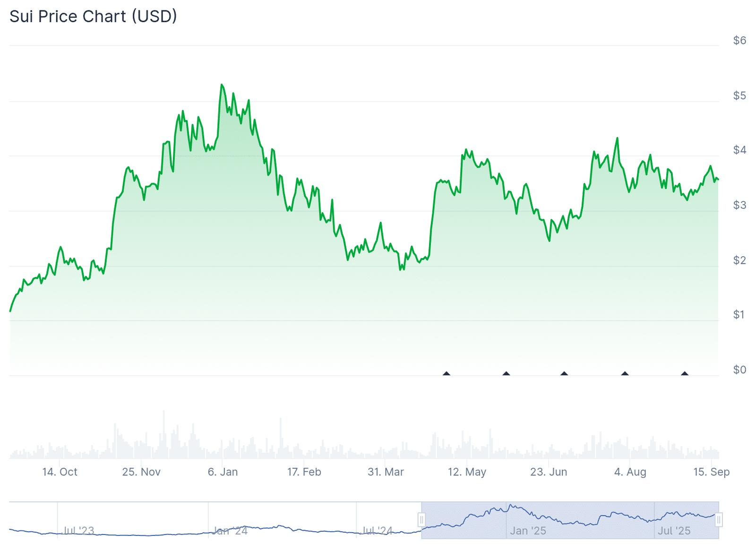Click the rightmost diamond event marker

tap(685, 374)
